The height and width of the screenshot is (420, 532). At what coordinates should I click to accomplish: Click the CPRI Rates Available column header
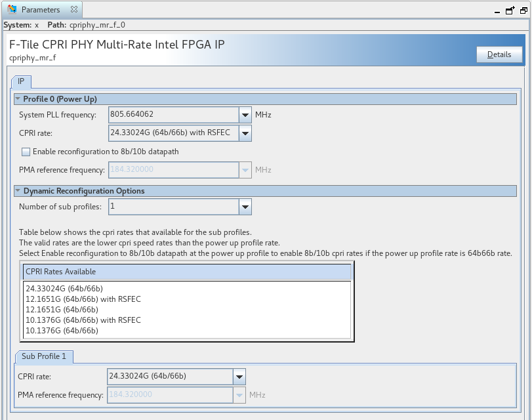[x=187, y=272]
